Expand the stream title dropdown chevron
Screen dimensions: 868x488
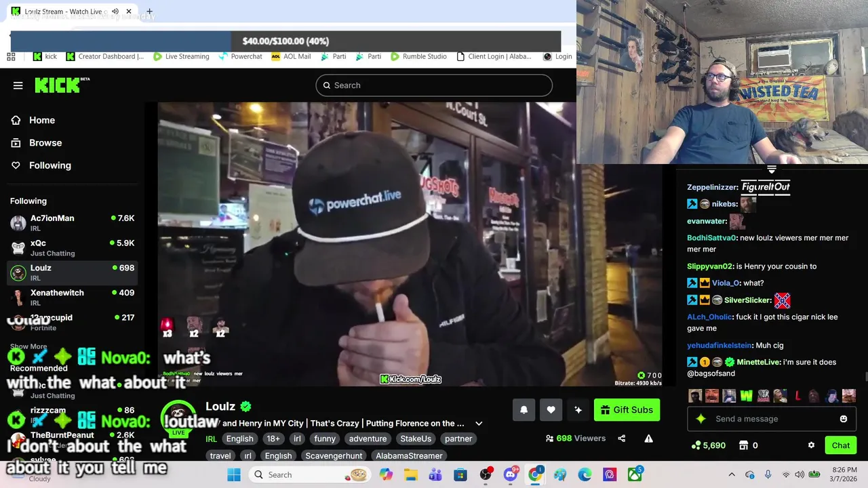479,424
